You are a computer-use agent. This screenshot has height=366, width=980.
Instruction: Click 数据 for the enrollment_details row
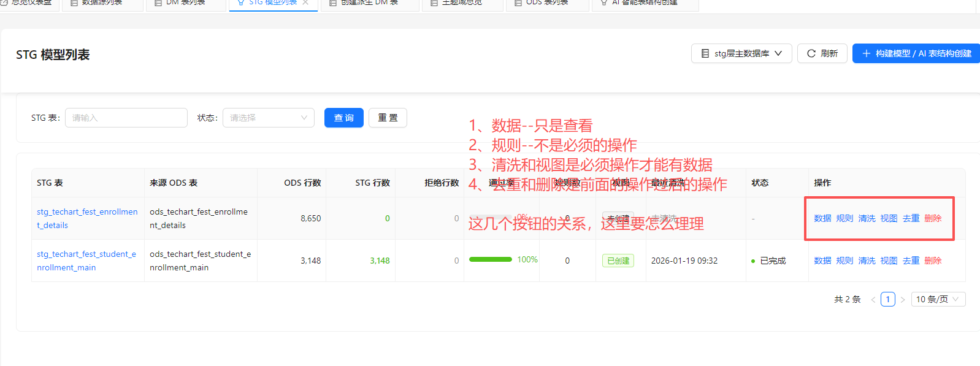coord(822,218)
